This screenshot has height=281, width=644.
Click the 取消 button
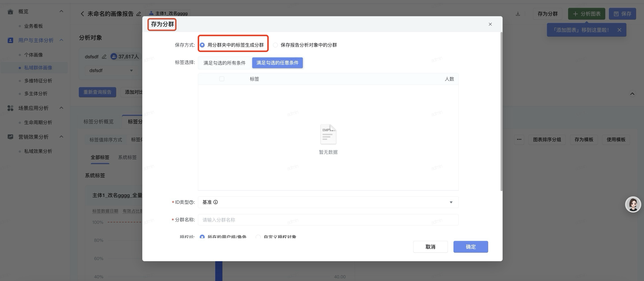[x=430, y=247]
